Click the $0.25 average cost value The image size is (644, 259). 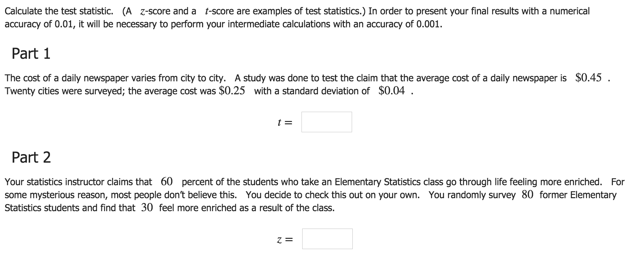[232, 91]
